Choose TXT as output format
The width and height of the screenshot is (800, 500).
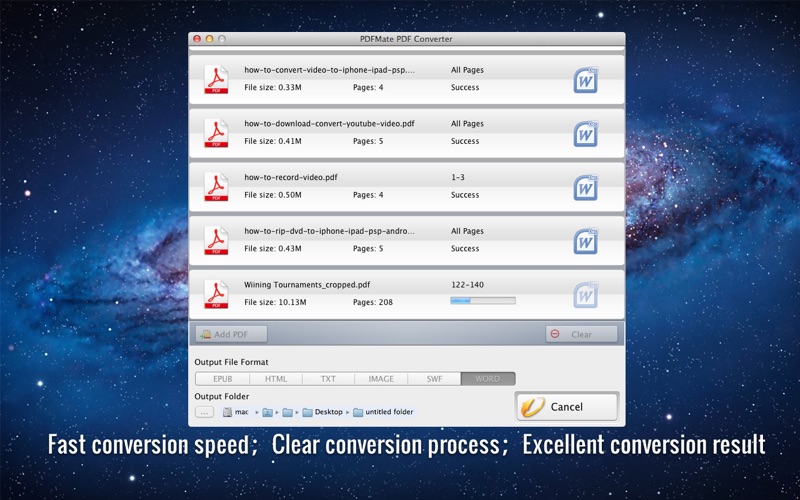(x=328, y=379)
